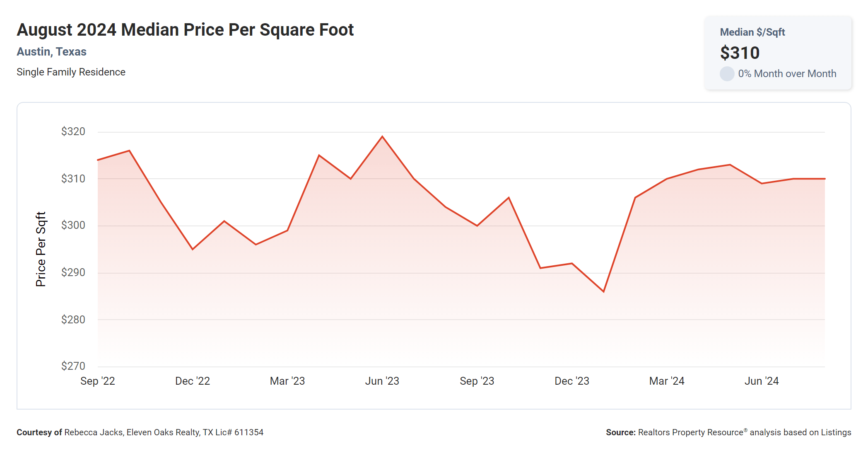Click the $320 y-axis label
This screenshot has width=868, height=456.
73,131
